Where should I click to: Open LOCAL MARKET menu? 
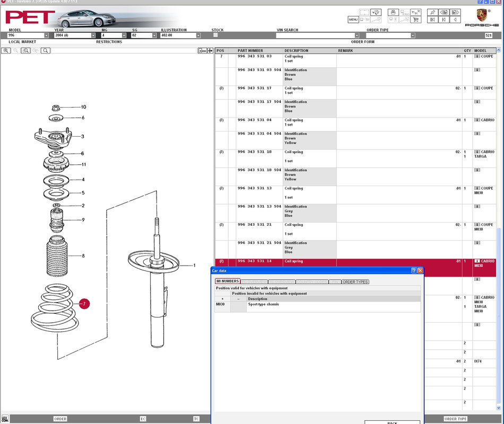[22, 42]
